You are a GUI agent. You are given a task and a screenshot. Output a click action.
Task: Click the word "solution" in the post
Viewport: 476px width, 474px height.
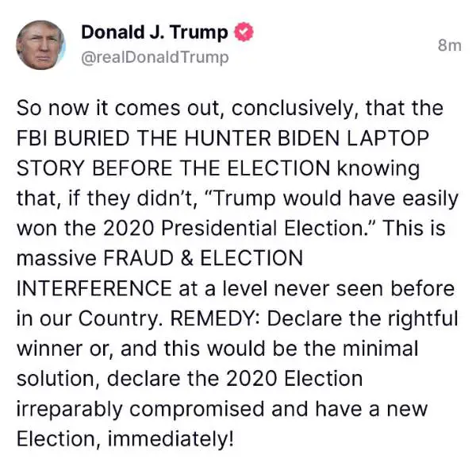click(x=58, y=379)
